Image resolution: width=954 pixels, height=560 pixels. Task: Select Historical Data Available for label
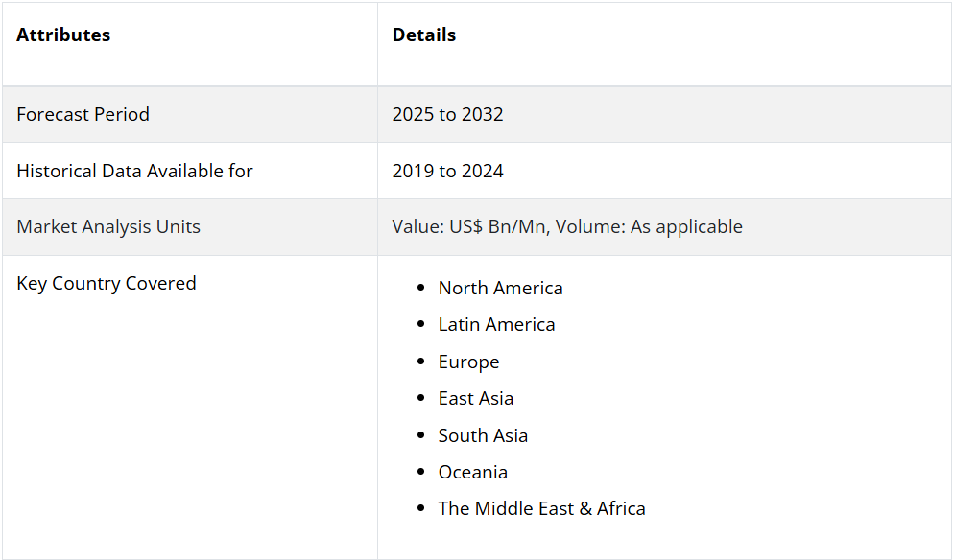[134, 171]
